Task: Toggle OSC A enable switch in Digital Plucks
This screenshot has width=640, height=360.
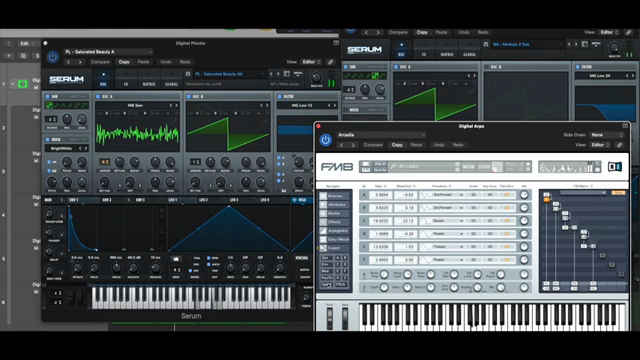Action: coord(98,97)
